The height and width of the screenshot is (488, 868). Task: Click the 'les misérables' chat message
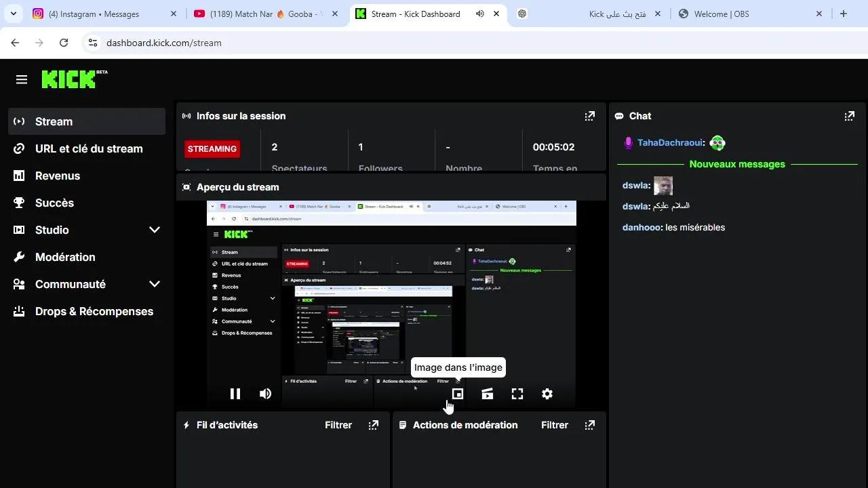[695, 227]
